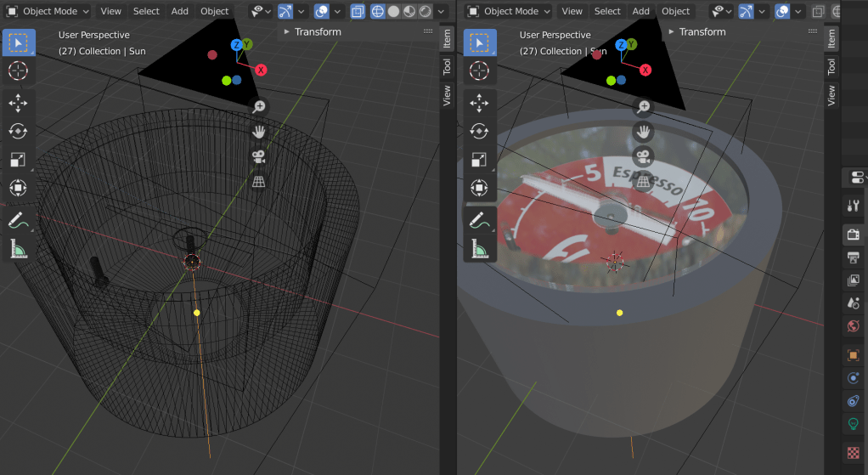Open overlay options arrow in right viewport
This screenshot has height=475, width=868.
[798, 11]
